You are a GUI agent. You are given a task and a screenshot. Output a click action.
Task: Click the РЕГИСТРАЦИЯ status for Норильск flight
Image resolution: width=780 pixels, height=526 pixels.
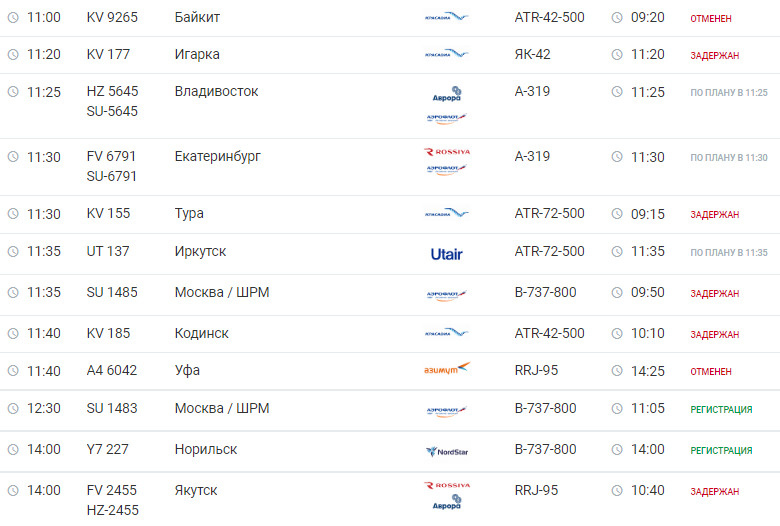pyautogui.click(x=721, y=450)
